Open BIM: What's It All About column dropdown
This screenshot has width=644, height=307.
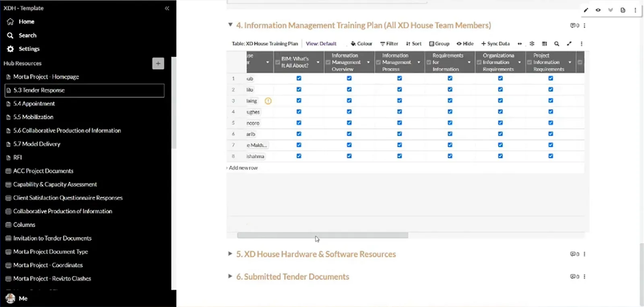(x=318, y=62)
